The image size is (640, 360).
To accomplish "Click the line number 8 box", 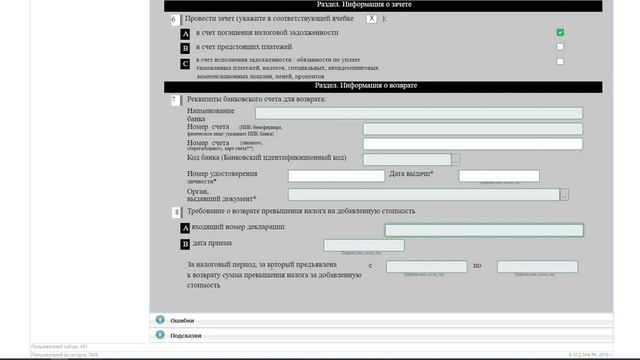I will click(176, 212).
